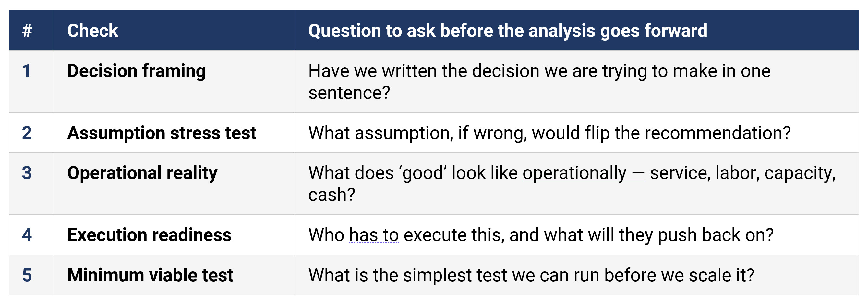Click the 'Have we written the decision' question

click(x=539, y=71)
